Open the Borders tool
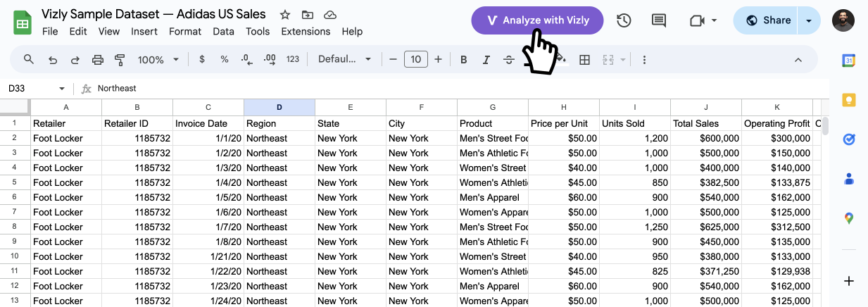 [x=584, y=60]
